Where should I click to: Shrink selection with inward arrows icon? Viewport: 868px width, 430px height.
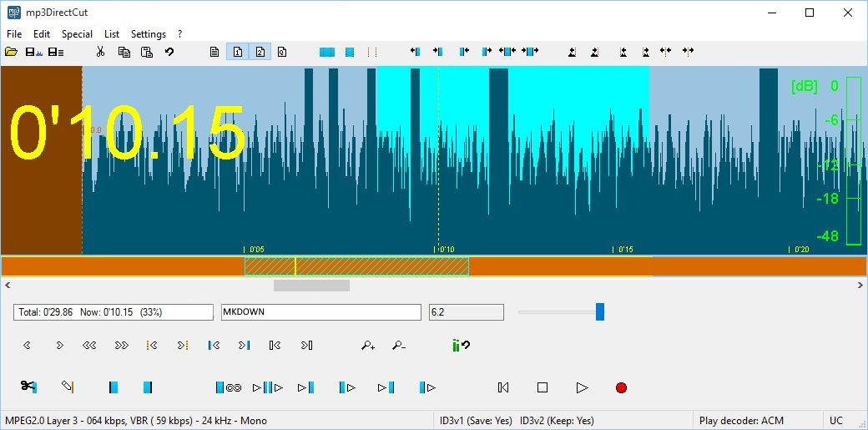point(530,52)
